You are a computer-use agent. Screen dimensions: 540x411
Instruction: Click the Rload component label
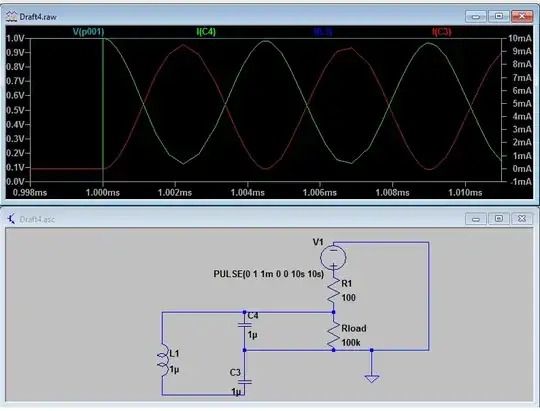tap(354, 328)
